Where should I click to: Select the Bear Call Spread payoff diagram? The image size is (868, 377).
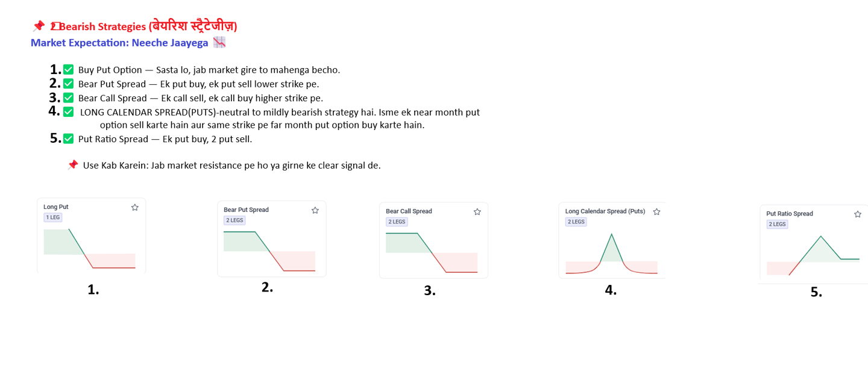click(431, 253)
